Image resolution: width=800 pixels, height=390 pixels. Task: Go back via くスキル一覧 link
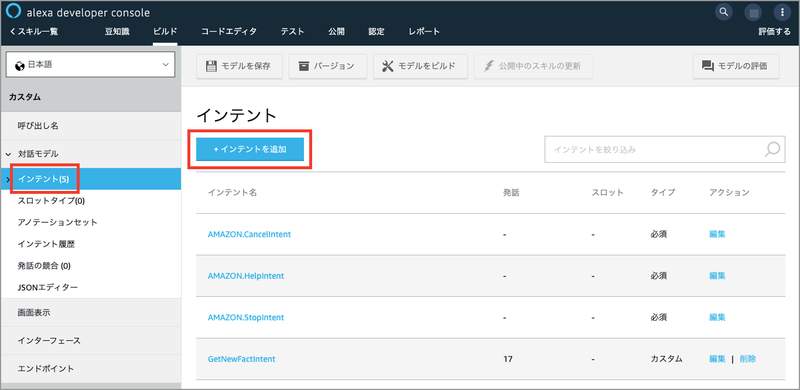coord(34,32)
